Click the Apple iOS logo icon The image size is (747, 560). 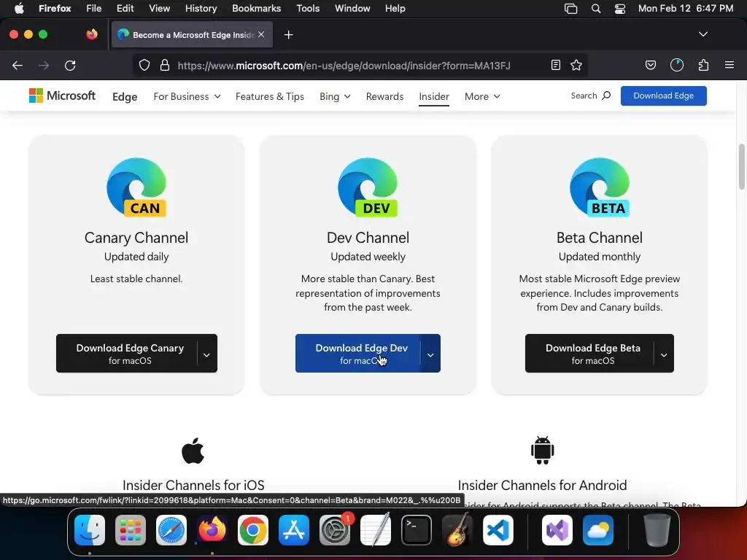tap(193, 451)
